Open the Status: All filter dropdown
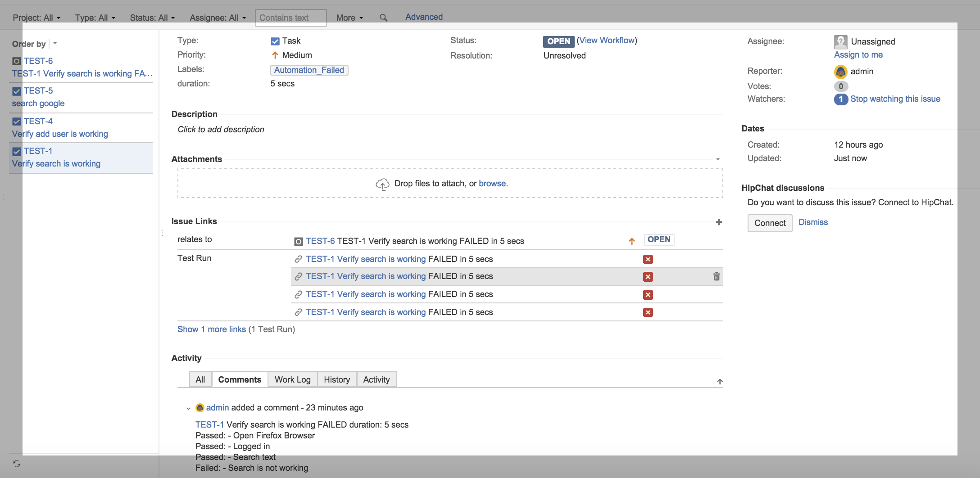 click(x=152, y=18)
